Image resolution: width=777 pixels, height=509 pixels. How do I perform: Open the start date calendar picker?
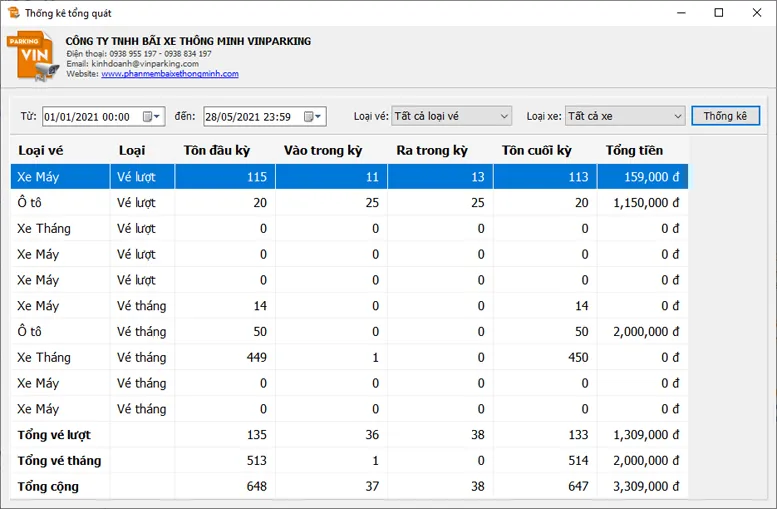[153, 117]
